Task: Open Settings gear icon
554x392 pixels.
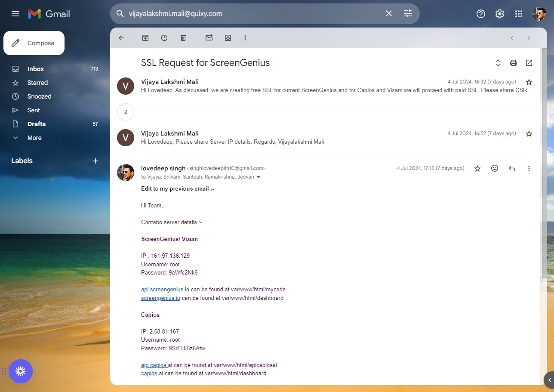Action: 500,14
